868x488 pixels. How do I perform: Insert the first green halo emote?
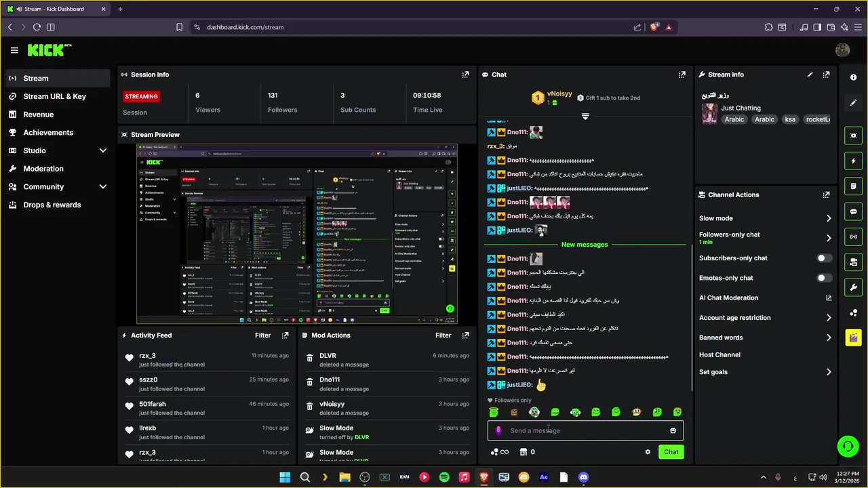coord(494,412)
